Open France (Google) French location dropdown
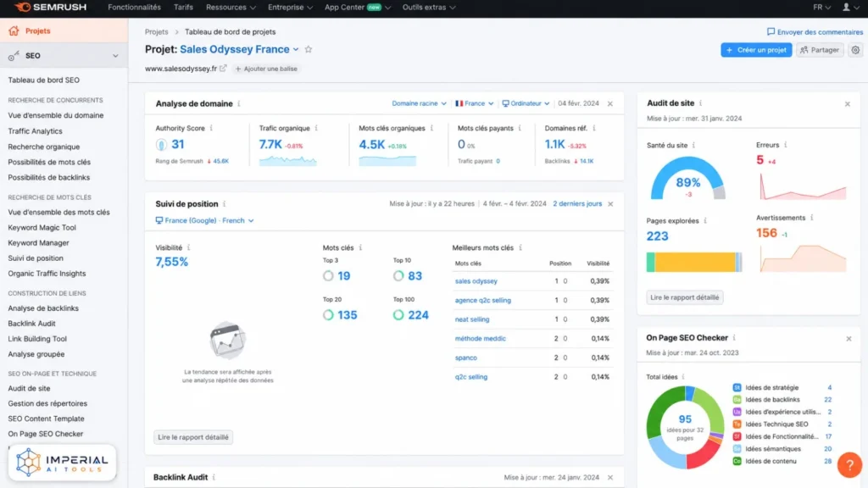 point(205,220)
